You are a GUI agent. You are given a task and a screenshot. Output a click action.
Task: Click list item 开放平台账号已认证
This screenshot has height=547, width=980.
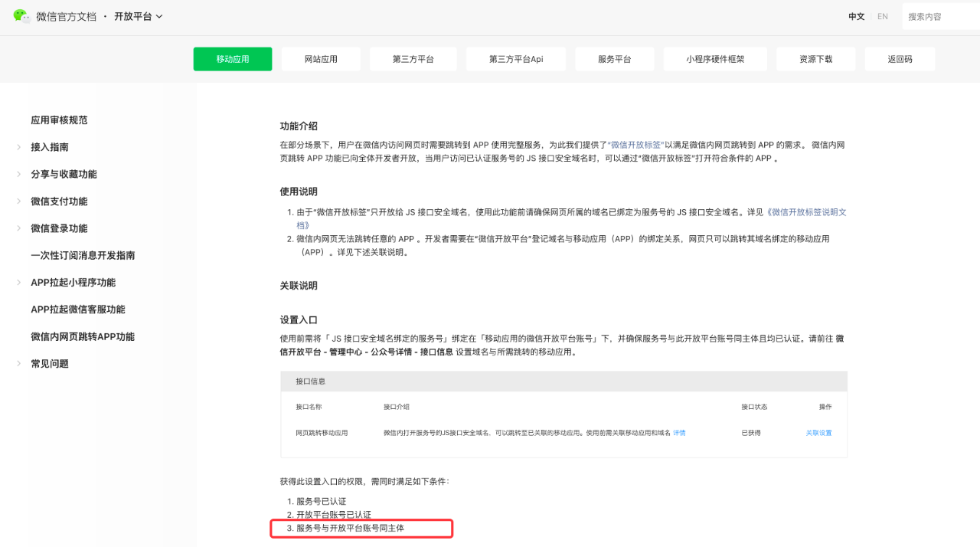[334, 515]
